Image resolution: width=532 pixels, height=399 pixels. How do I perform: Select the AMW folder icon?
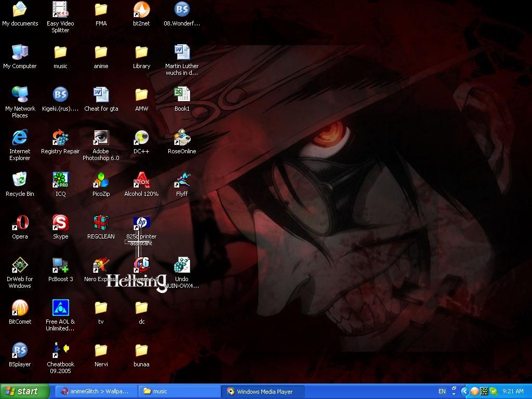coord(141,95)
